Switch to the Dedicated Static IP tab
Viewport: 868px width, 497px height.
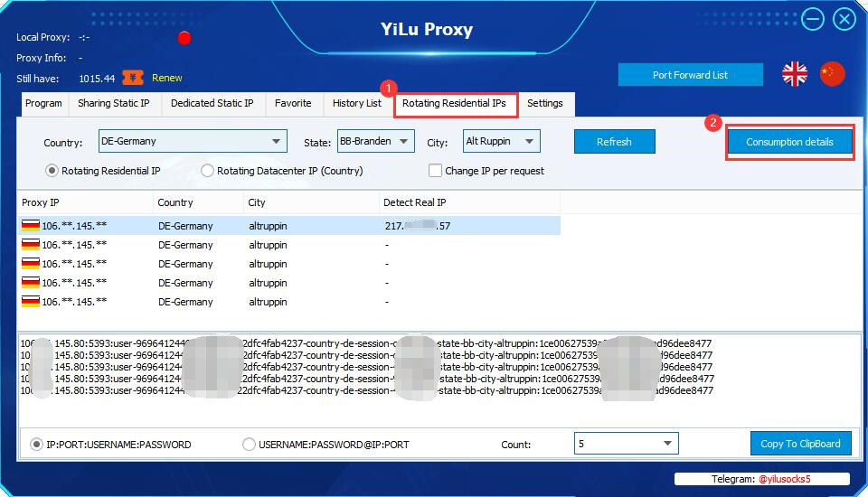(x=212, y=104)
